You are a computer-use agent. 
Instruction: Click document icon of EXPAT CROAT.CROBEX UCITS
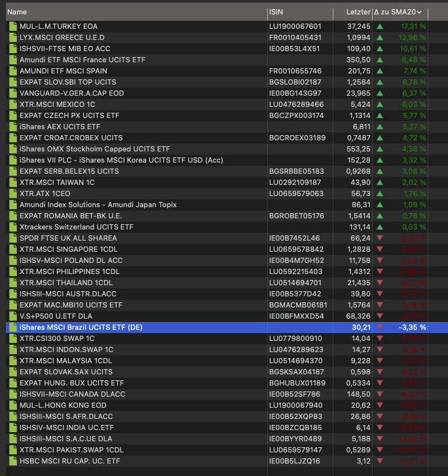(13, 138)
